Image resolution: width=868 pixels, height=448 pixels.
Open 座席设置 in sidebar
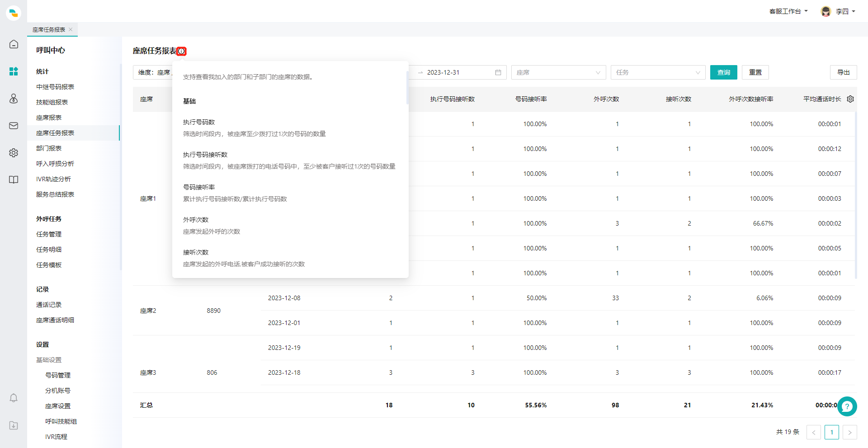click(58, 406)
